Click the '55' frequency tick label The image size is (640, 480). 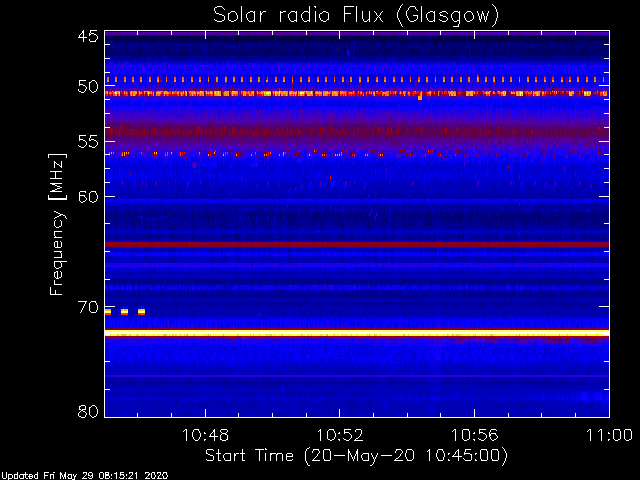click(x=88, y=142)
